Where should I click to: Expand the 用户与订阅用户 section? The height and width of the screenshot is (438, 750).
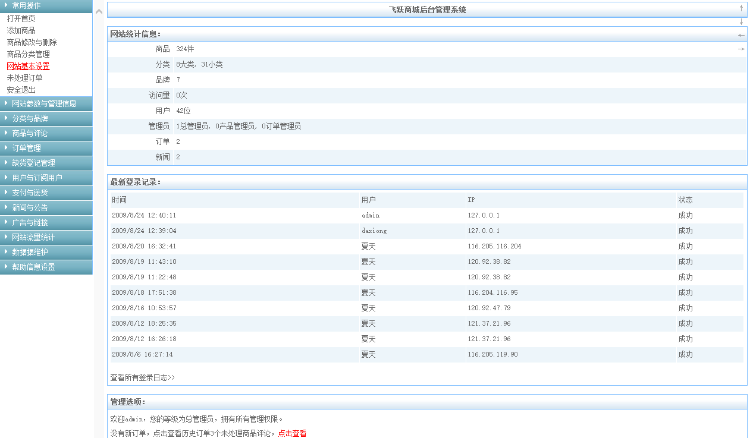click(46, 178)
